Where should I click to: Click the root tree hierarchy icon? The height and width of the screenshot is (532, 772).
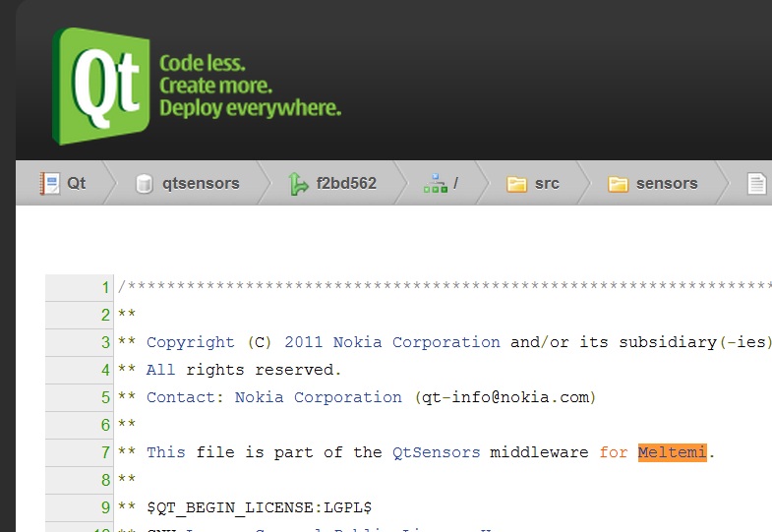(x=436, y=183)
